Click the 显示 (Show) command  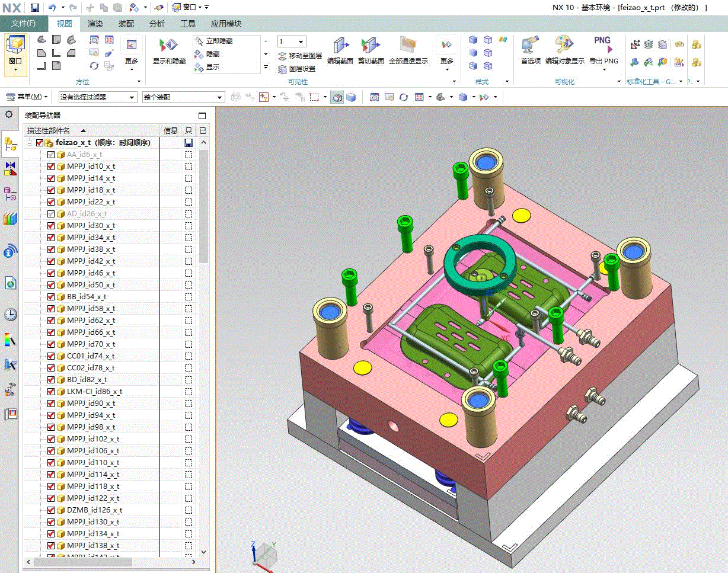[x=207, y=67]
